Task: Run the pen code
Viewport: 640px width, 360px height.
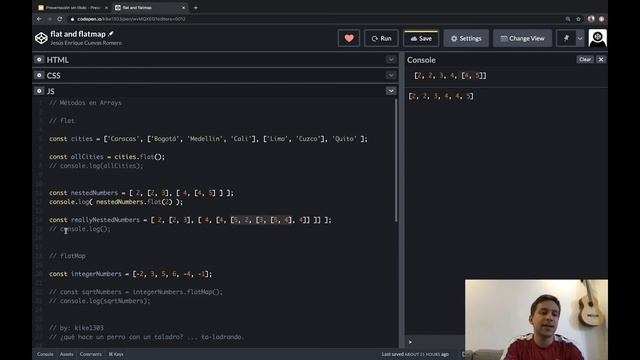Action: click(381, 38)
